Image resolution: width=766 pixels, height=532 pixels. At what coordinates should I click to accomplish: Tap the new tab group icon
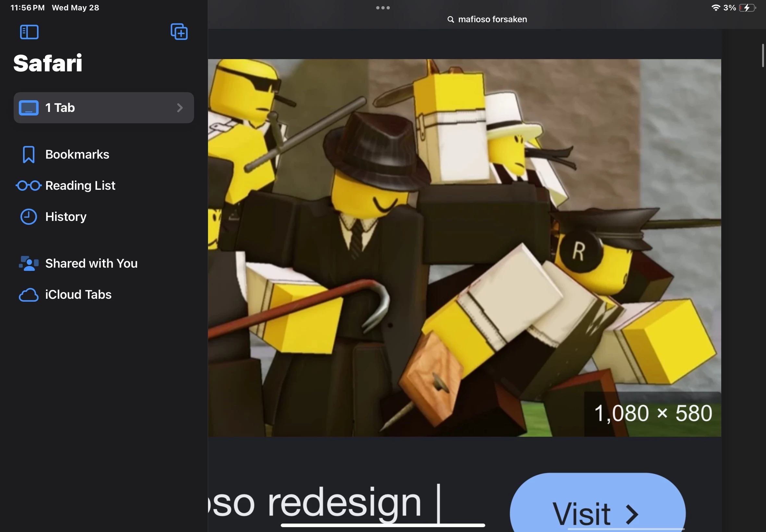(x=179, y=32)
